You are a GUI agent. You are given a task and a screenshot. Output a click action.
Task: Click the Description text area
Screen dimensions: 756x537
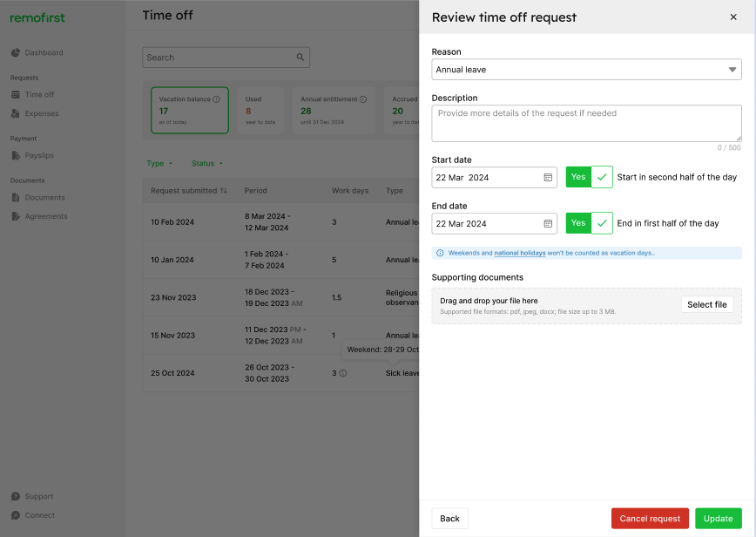586,123
